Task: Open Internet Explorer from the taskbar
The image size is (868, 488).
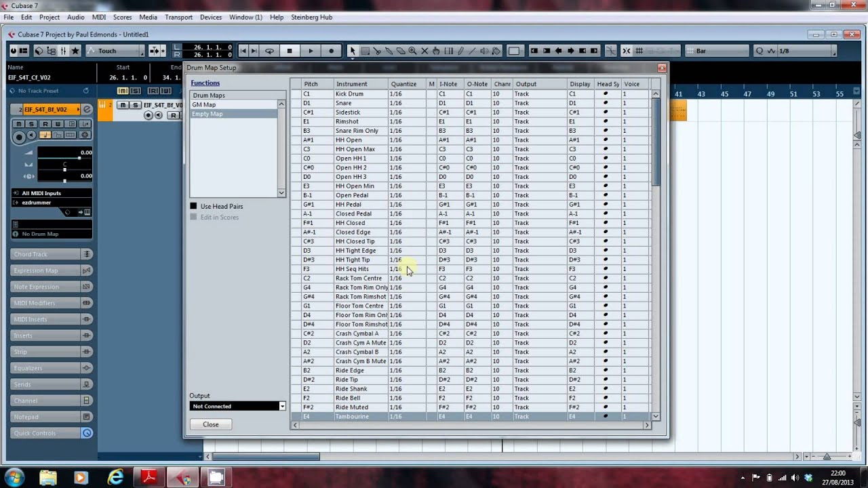Action: [x=115, y=477]
